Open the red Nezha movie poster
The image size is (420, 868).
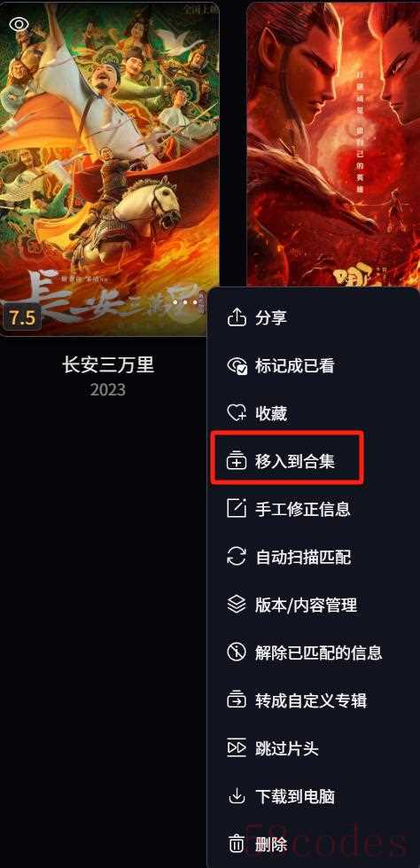(333, 145)
